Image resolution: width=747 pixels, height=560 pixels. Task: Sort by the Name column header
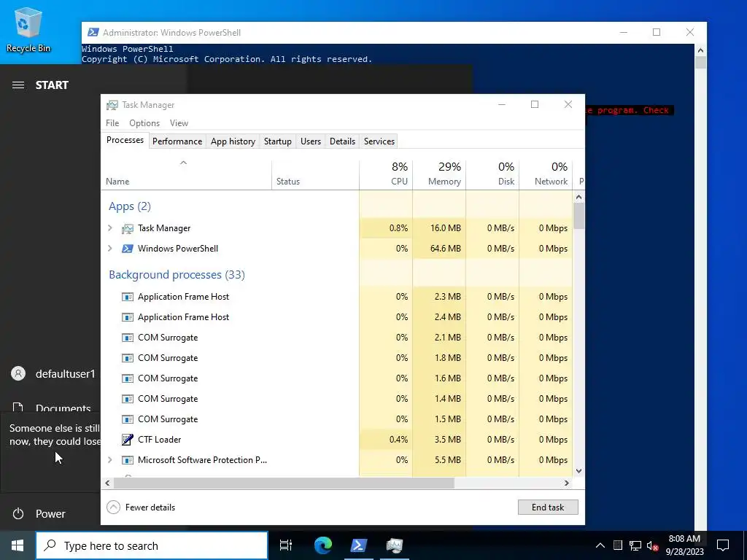(x=186, y=174)
